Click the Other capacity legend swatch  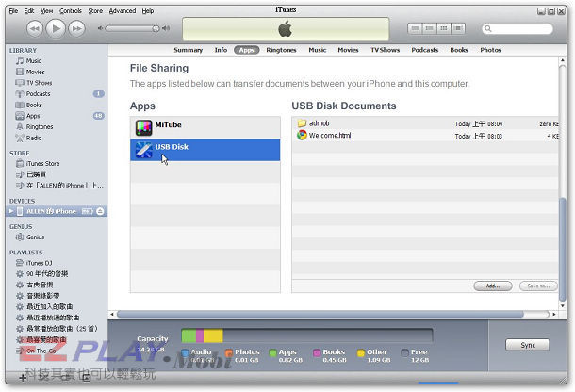pyautogui.click(x=361, y=352)
